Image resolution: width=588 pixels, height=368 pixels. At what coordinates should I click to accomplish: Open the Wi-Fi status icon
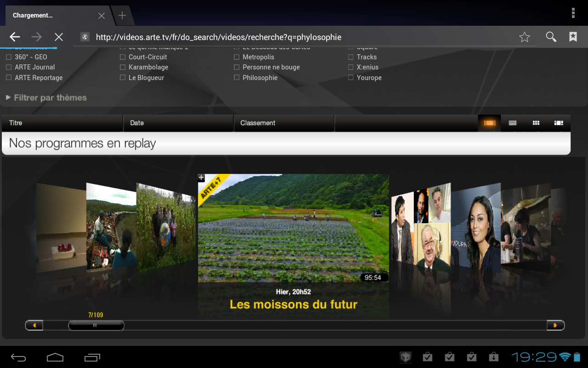pos(565,357)
